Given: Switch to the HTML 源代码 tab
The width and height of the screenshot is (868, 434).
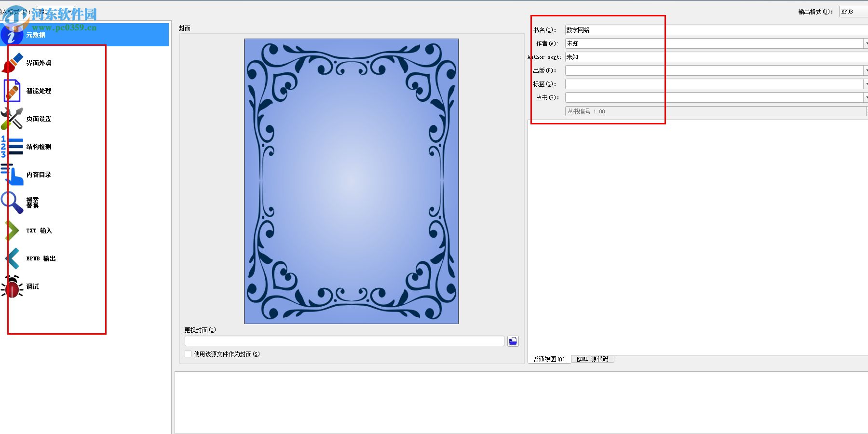Looking at the screenshot, I should tap(593, 359).
